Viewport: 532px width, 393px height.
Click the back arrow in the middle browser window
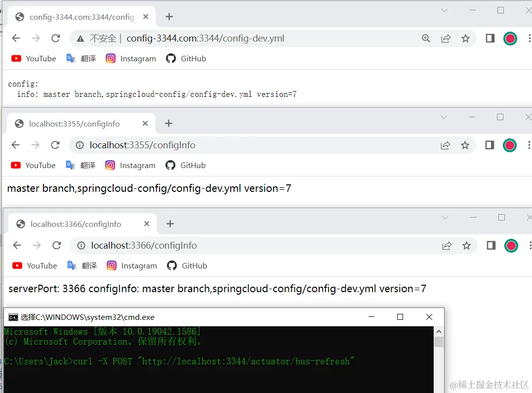[x=15, y=145]
